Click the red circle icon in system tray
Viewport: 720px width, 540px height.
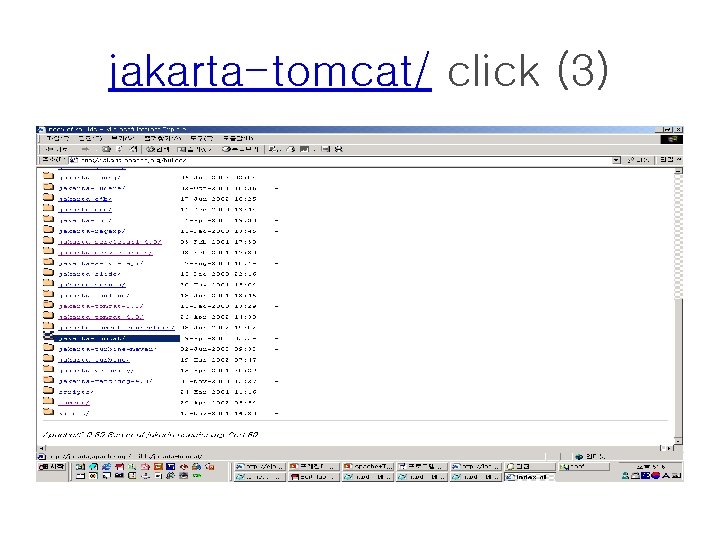coord(655,476)
